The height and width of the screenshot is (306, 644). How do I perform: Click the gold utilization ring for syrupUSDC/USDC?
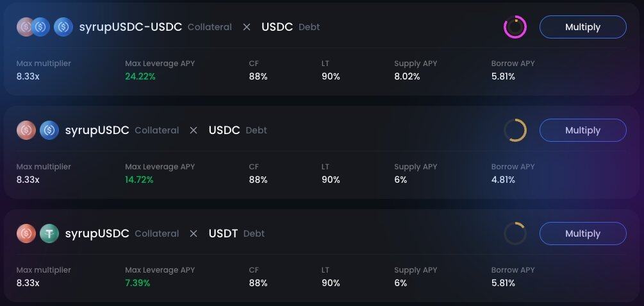pos(515,130)
